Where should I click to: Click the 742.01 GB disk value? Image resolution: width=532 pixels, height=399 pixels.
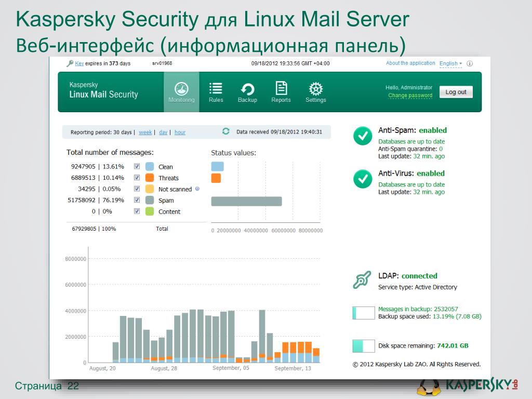pos(453,345)
